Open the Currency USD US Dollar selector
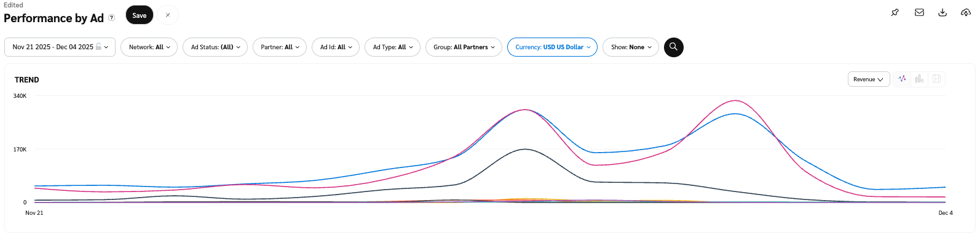This screenshot has height=237, width=980. [x=552, y=47]
